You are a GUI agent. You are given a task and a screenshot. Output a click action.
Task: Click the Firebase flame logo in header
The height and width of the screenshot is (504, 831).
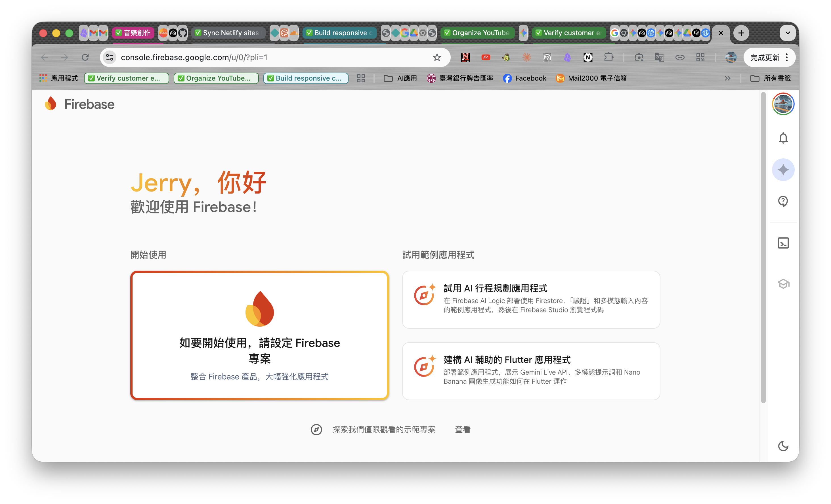click(x=51, y=104)
